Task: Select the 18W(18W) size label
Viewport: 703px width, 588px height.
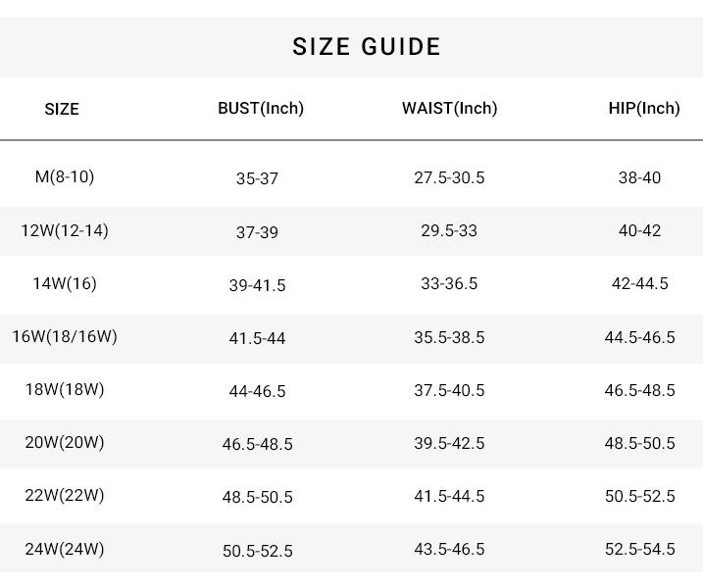Action: (x=65, y=389)
